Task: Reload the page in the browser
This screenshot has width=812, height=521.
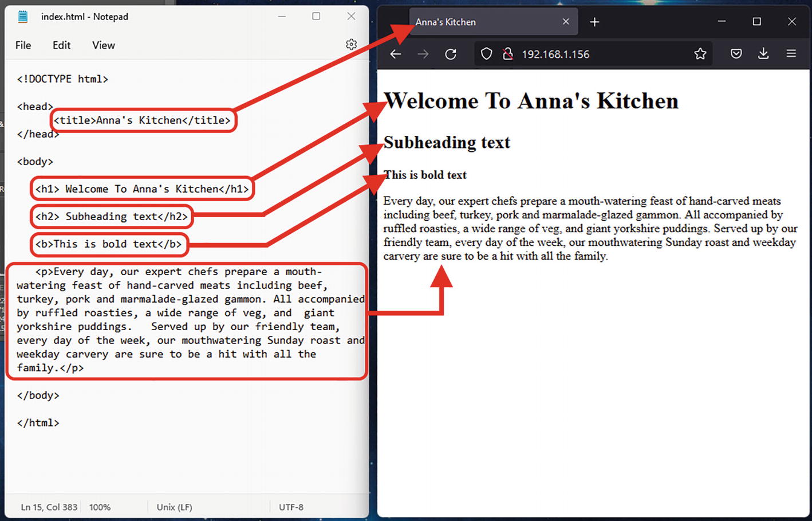Action: coord(451,54)
